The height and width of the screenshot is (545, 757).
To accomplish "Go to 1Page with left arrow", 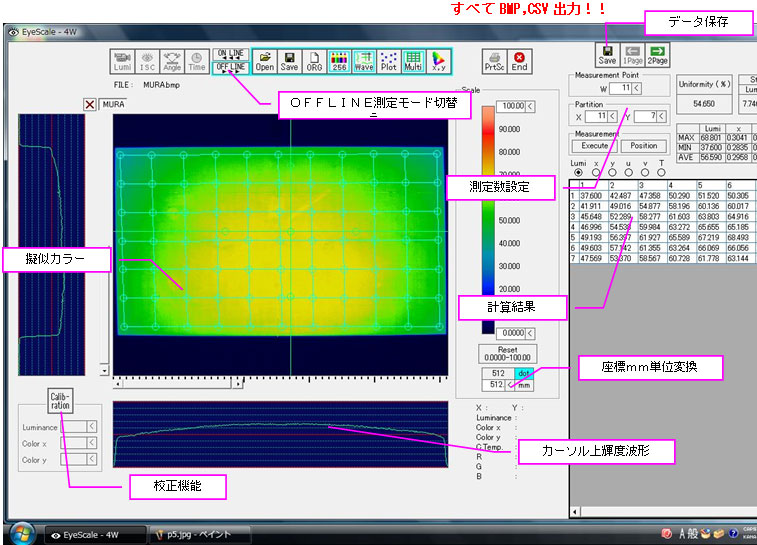I will 632,55.
